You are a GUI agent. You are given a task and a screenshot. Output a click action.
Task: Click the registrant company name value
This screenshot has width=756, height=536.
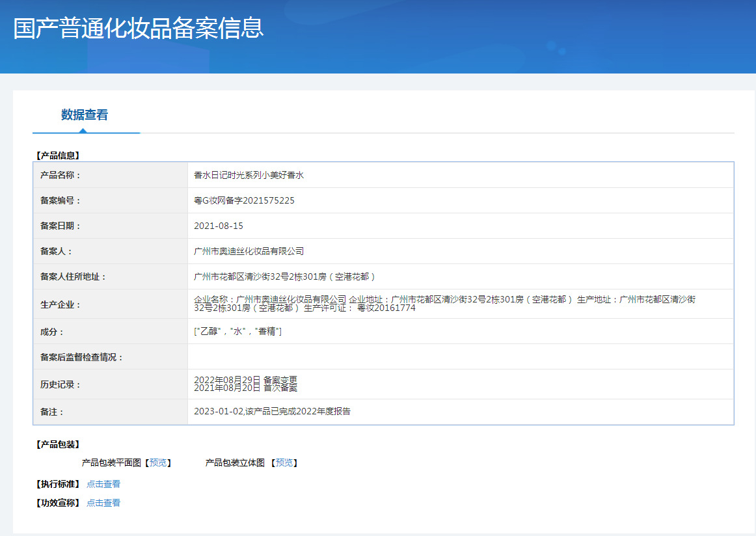(249, 251)
